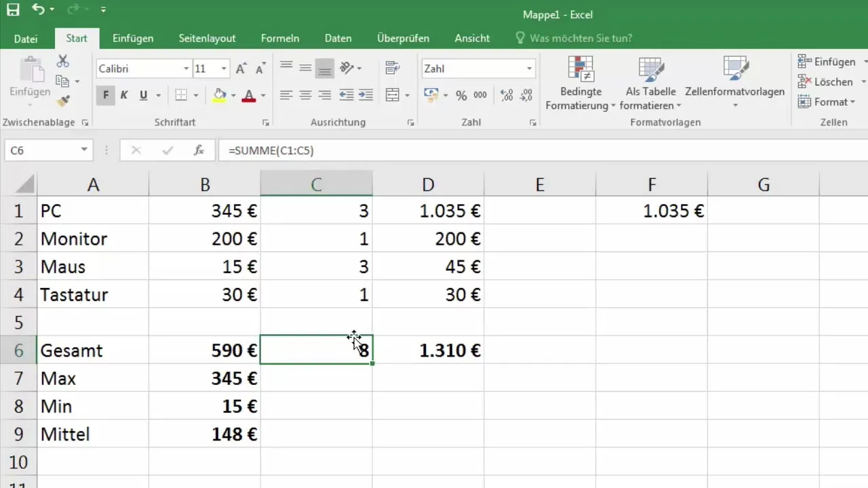The height and width of the screenshot is (488, 868).
Task: Activate the format painter brush
Action: pyautogui.click(x=63, y=101)
